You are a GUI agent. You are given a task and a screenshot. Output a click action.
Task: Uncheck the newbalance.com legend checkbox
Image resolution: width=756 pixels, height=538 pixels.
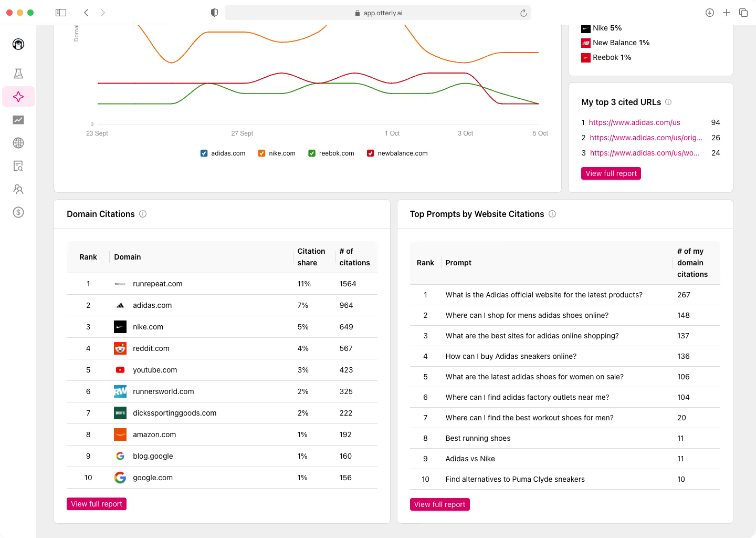tap(371, 153)
